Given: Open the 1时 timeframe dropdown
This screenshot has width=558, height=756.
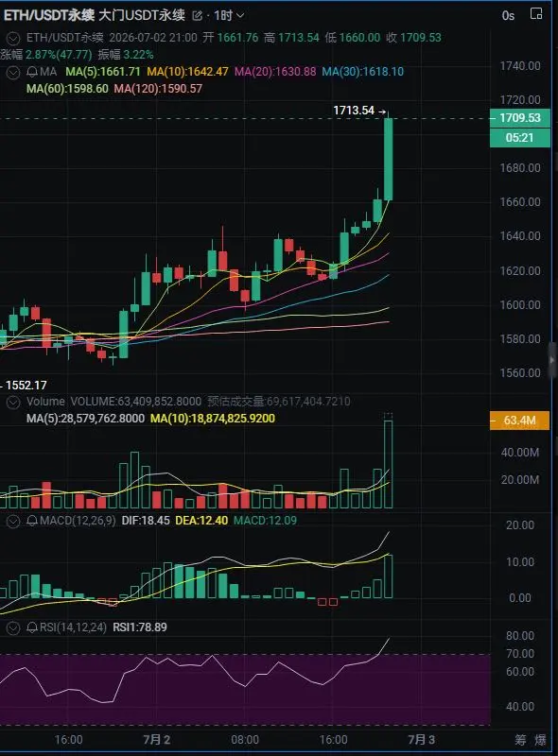Looking at the screenshot, I should (229, 15).
